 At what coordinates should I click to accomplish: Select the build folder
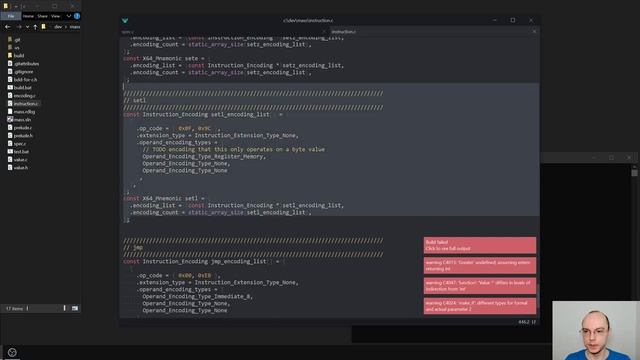click(19, 56)
